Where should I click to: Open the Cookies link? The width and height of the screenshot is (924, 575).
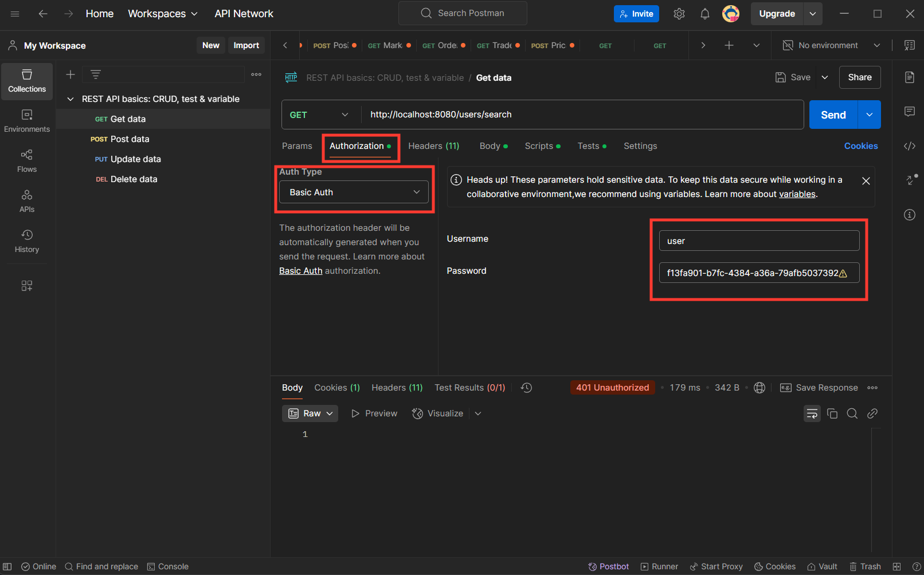pos(861,146)
